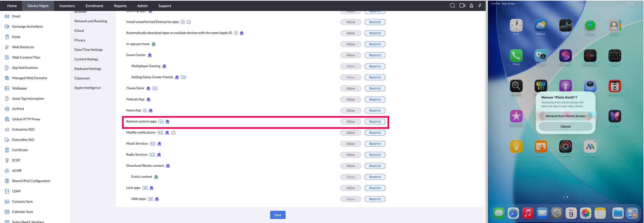Click the search icon in the top bar
This screenshot has height=223, width=644.
[x=452, y=5]
